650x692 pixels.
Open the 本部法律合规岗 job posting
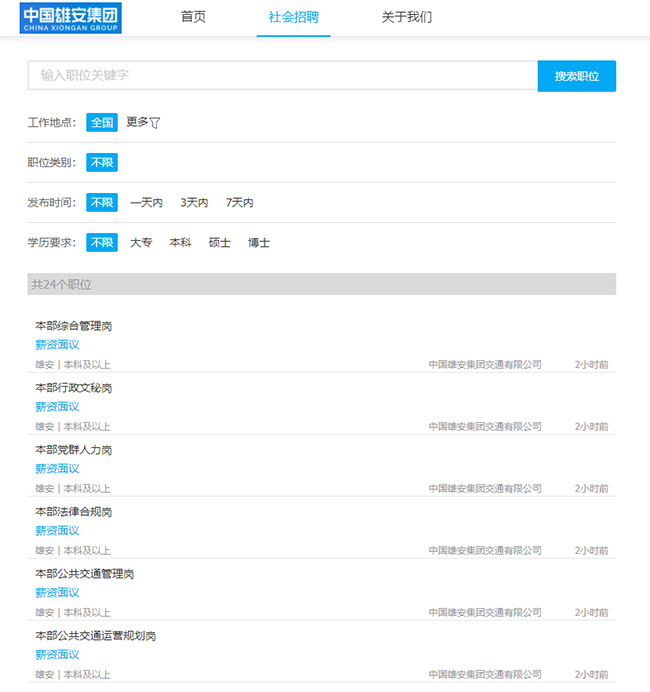[x=74, y=511]
